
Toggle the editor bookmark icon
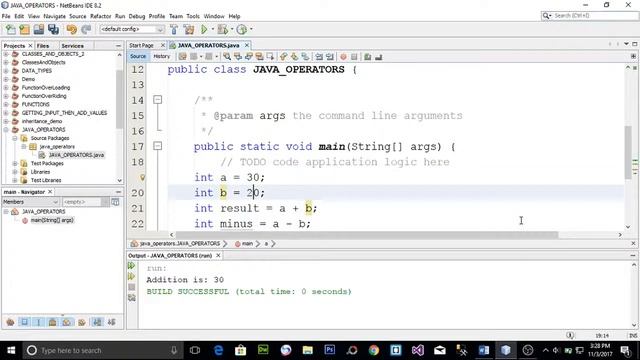coord(305,57)
